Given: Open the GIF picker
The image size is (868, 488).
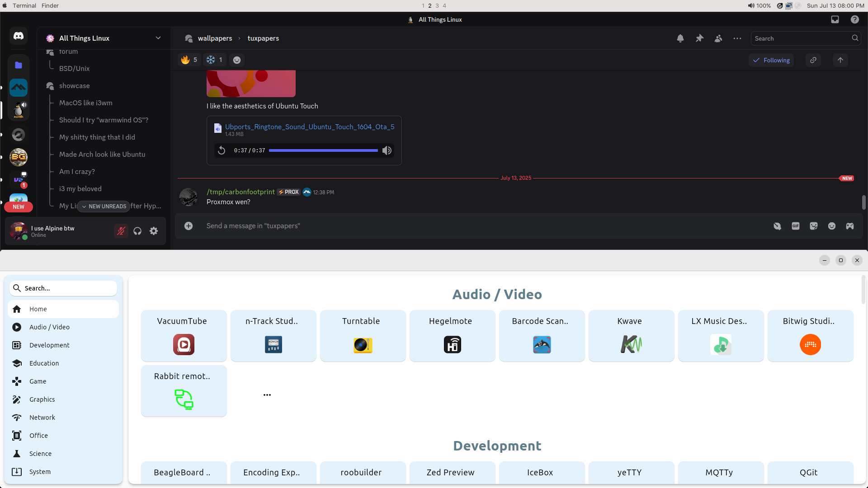Looking at the screenshot, I should coord(796,226).
